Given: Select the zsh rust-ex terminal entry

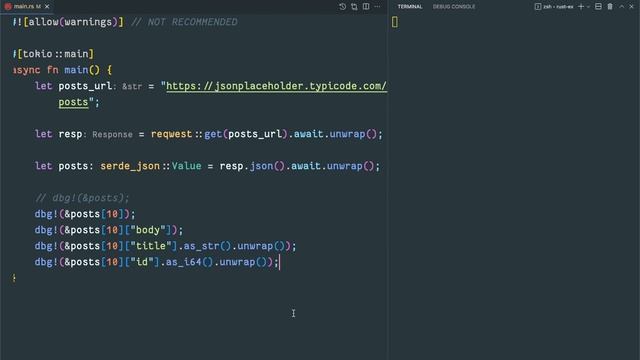Looking at the screenshot, I should [x=554, y=7].
